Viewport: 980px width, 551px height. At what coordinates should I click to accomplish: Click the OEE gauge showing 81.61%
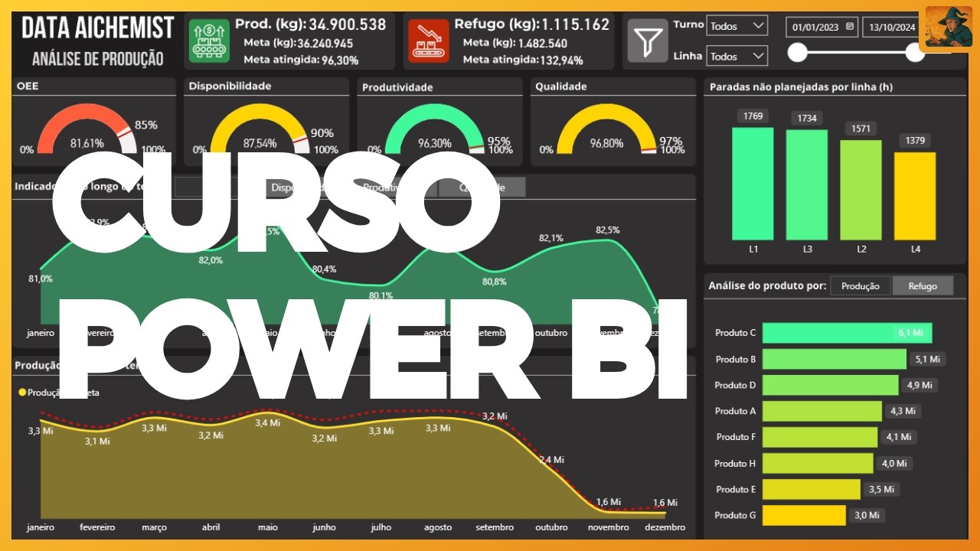[x=87, y=129]
